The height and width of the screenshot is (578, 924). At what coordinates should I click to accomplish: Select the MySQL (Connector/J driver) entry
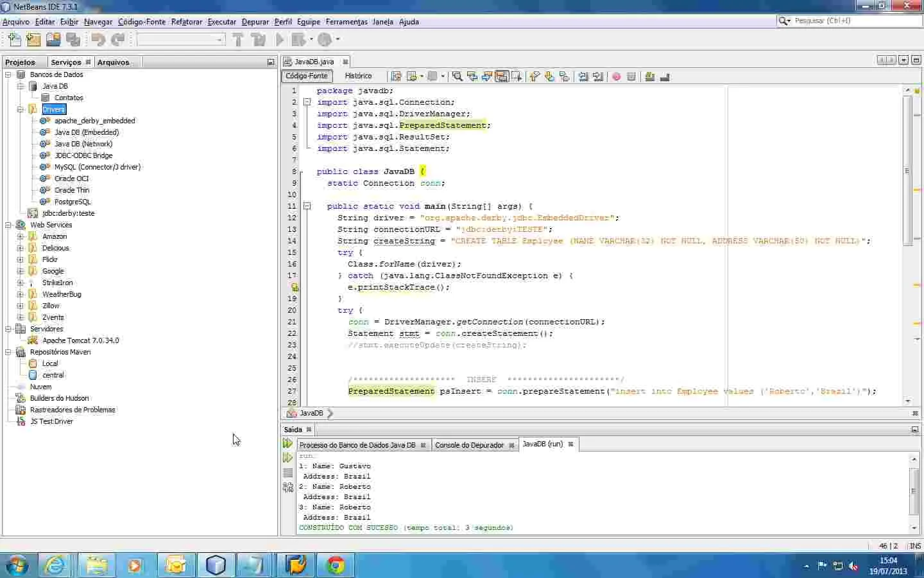(x=97, y=167)
